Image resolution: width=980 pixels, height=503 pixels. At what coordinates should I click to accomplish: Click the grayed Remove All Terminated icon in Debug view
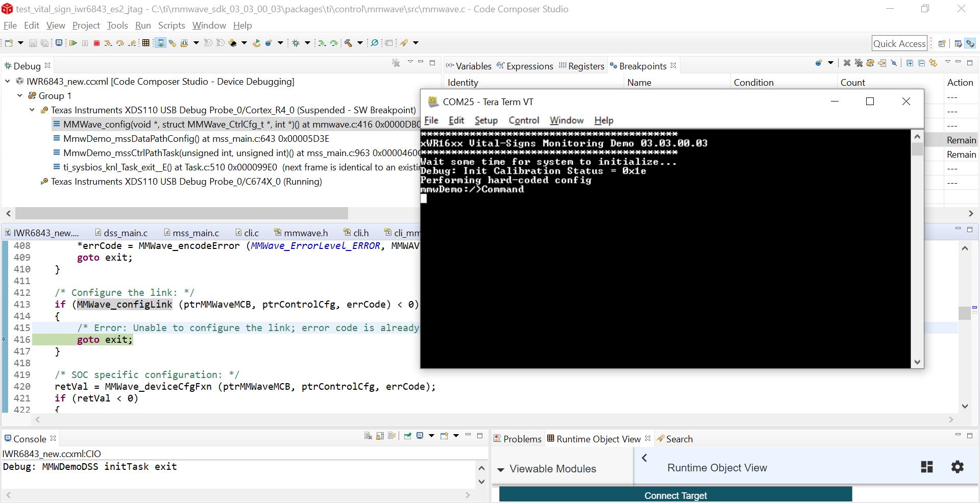[396, 63]
